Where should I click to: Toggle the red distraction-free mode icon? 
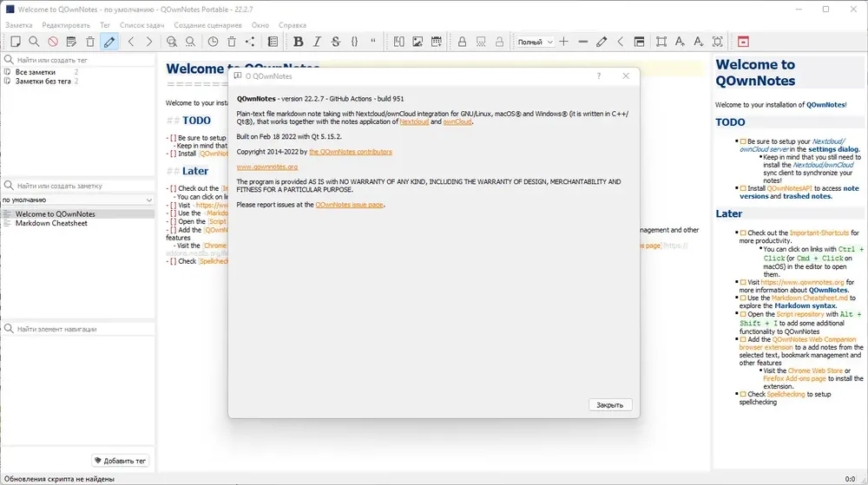pyautogui.click(x=744, y=42)
